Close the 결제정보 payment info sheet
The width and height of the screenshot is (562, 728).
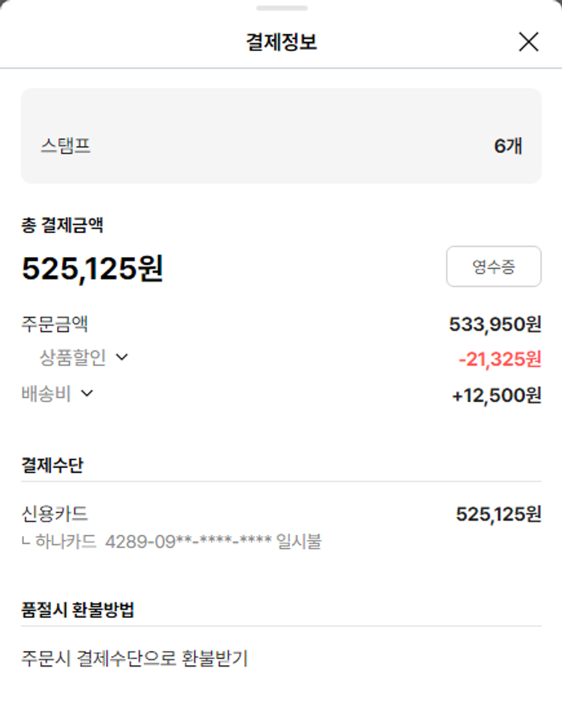click(528, 42)
